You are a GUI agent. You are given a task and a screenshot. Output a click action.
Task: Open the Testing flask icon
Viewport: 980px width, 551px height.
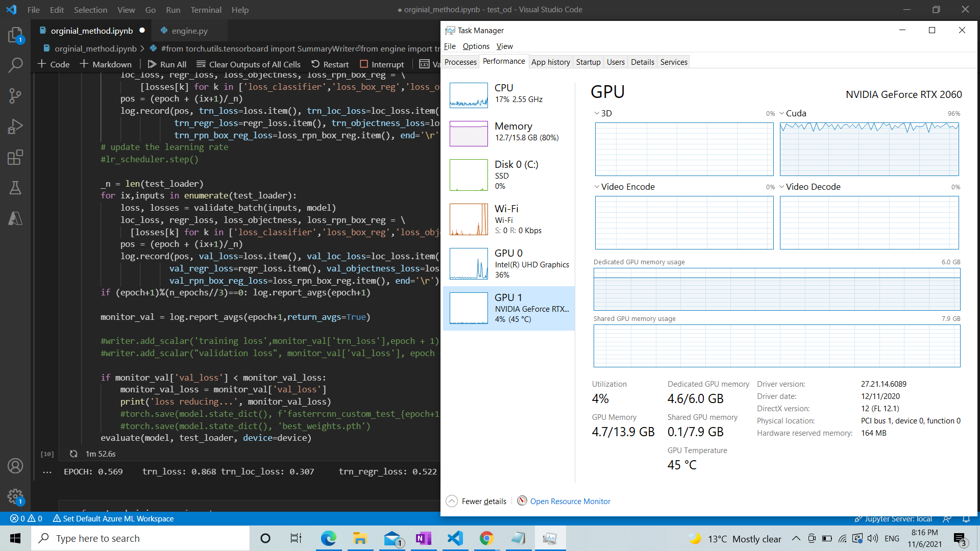[15, 188]
